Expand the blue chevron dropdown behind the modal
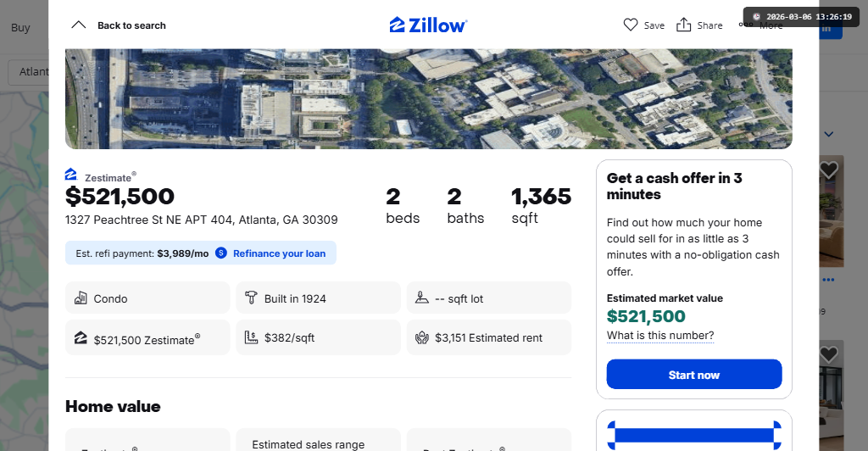 [x=829, y=134]
